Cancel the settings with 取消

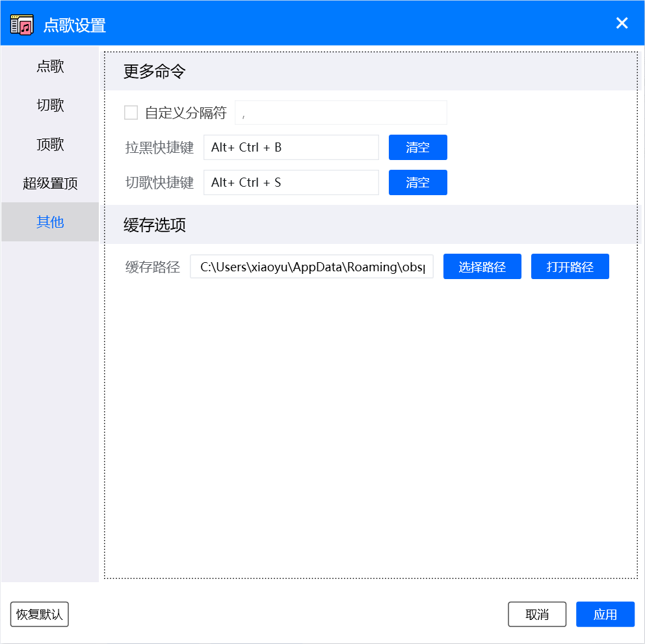coord(537,614)
